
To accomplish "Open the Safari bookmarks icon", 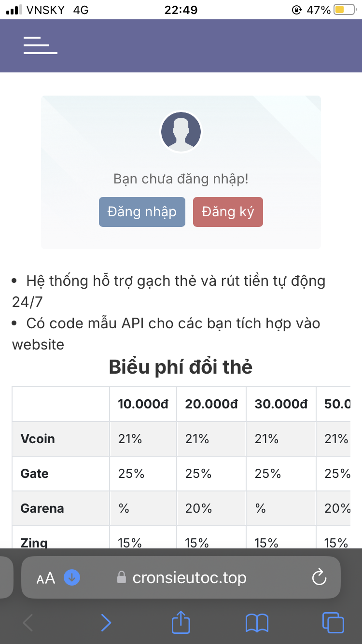I will [x=257, y=623].
